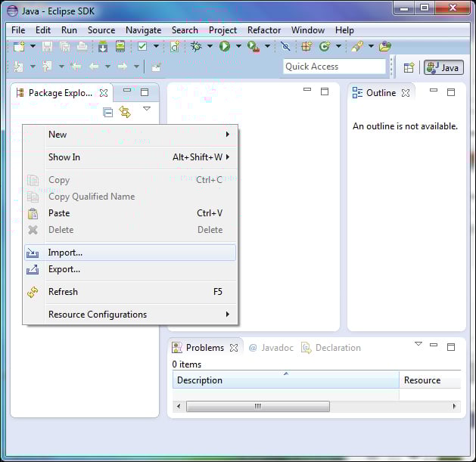Open the Problems view menu triangle
Screen dimensions: 476x462
click(x=418, y=344)
